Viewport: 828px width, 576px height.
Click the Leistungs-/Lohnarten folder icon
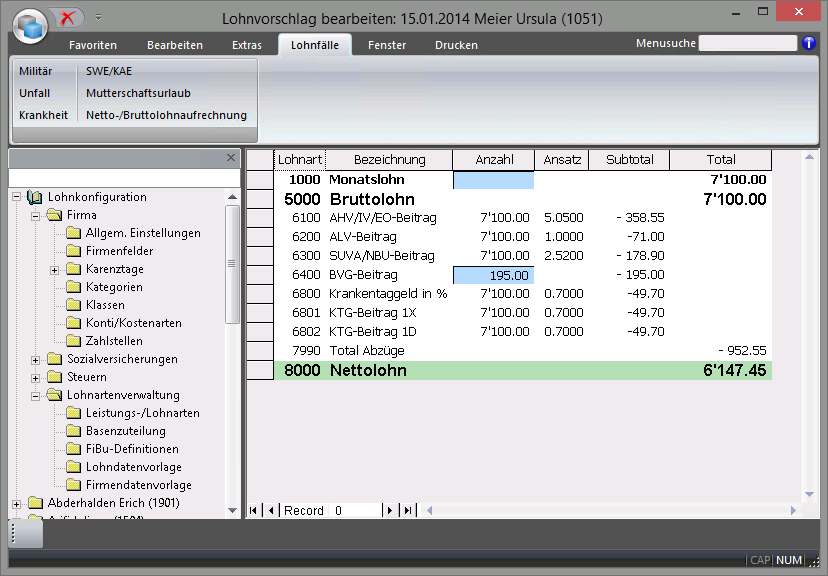tap(73, 413)
